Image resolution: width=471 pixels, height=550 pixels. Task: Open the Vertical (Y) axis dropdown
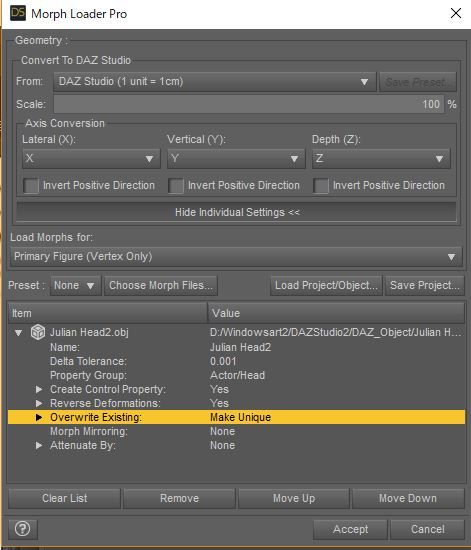pos(236,159)
